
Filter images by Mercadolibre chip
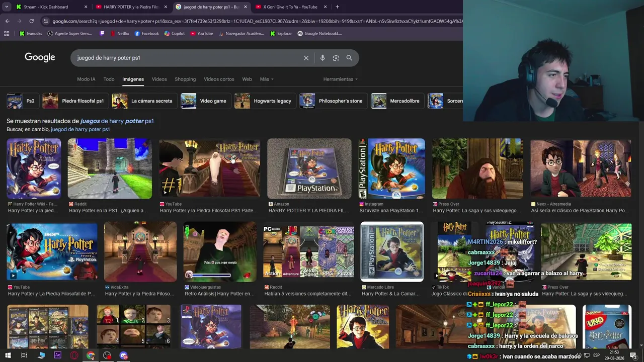[396, 101]
